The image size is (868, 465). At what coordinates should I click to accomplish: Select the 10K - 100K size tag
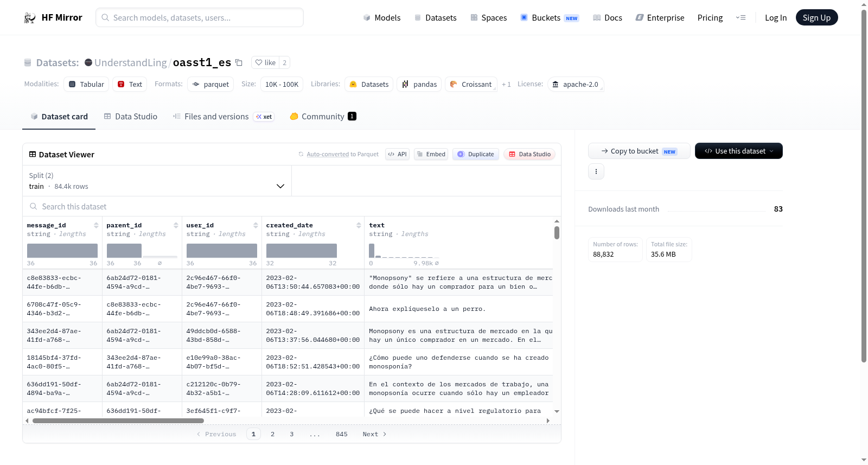pyautogui.click(x=282, y=84)
